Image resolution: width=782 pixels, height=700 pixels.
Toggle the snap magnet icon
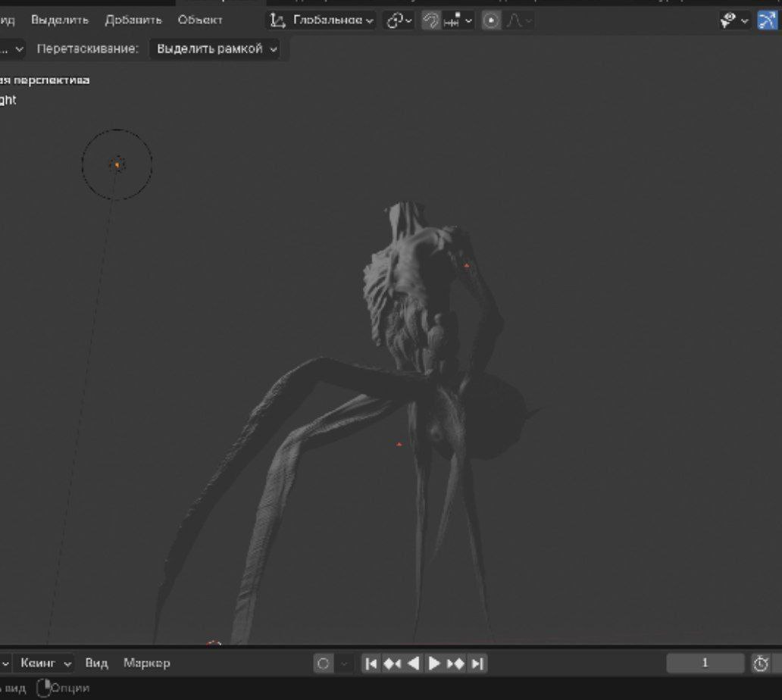tap(431, 20)
